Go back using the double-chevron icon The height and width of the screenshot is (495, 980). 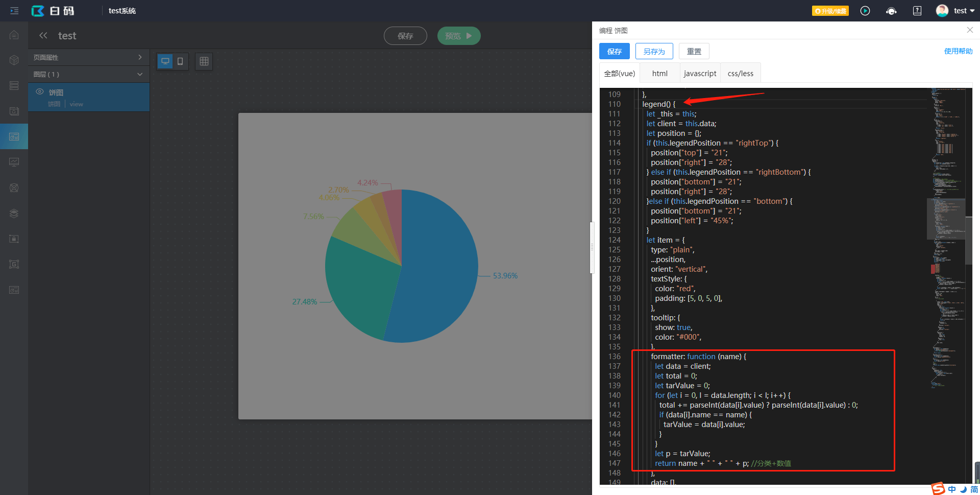pos(43,35)
